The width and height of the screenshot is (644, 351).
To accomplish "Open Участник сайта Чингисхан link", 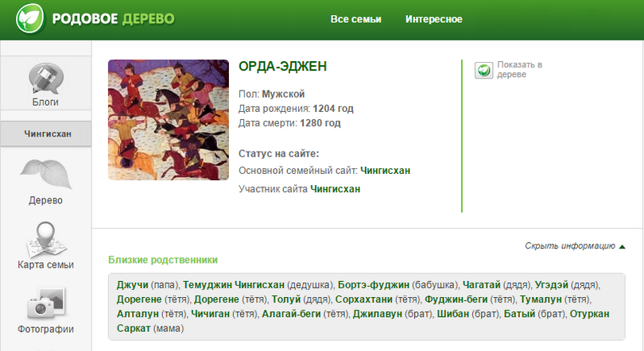I will pyautogui.click(x=335, y=189).
